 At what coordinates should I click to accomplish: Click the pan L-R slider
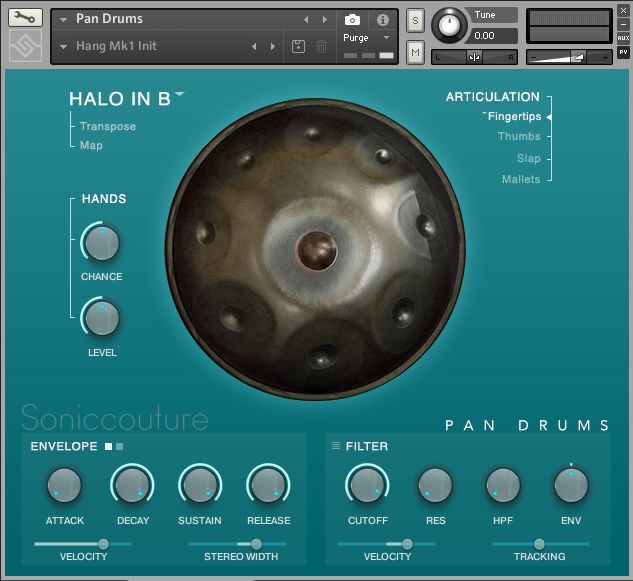(474, 57)
